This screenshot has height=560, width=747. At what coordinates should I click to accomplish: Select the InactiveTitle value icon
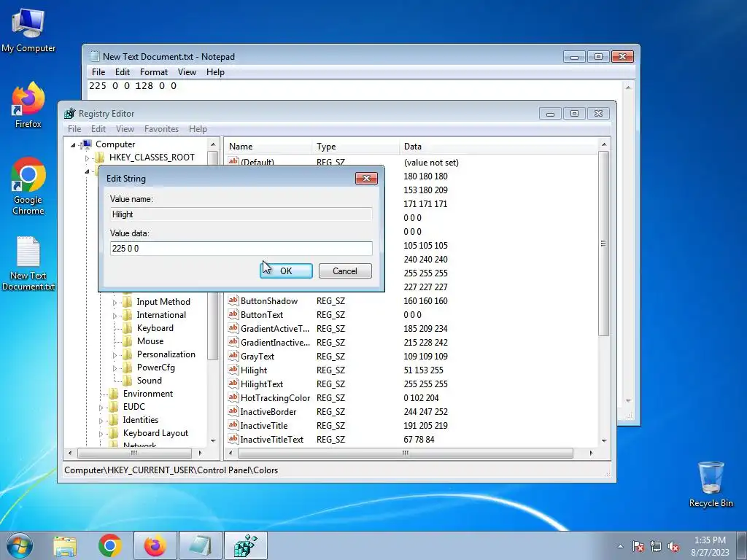pyautogui.click(x=233, y=425)
